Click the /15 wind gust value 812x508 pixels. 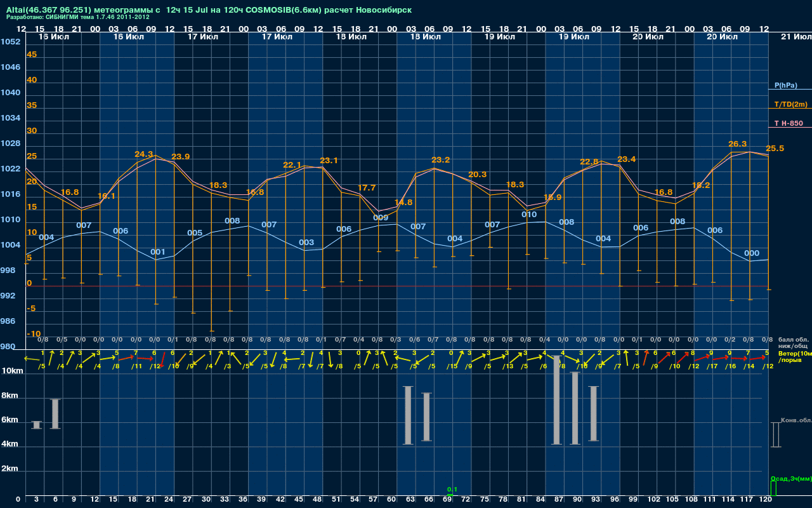(x=452, y=366)
